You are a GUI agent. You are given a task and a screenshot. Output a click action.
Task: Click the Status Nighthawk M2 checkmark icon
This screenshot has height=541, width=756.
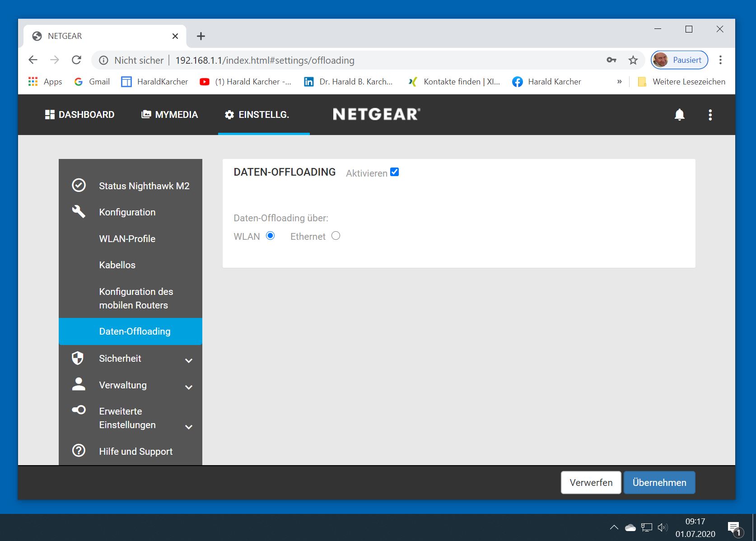[79, 186]
